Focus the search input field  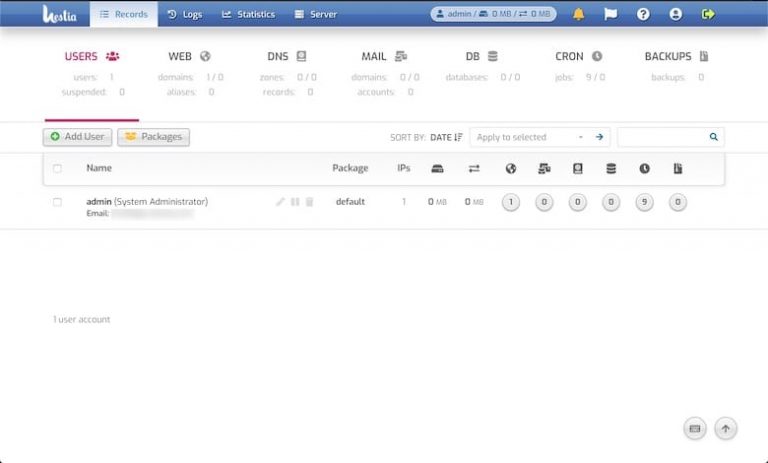click(x=663, y=137)
